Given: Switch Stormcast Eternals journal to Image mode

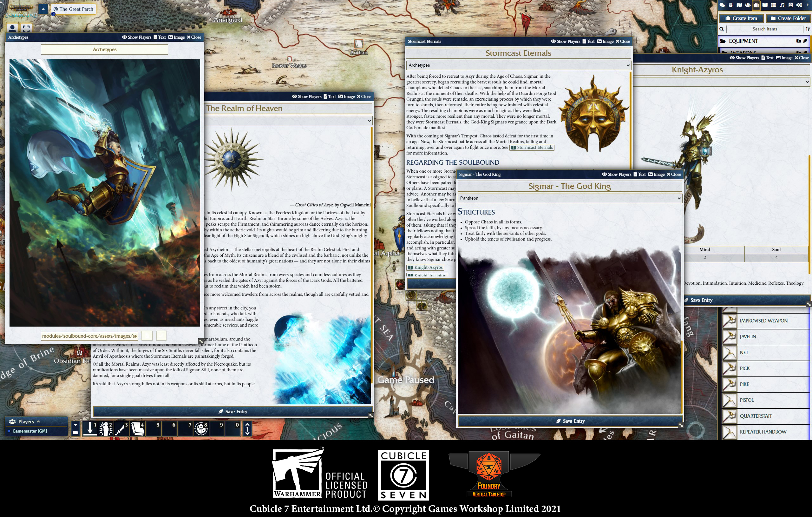Looking at the screenshot, I should pos(605,41).
